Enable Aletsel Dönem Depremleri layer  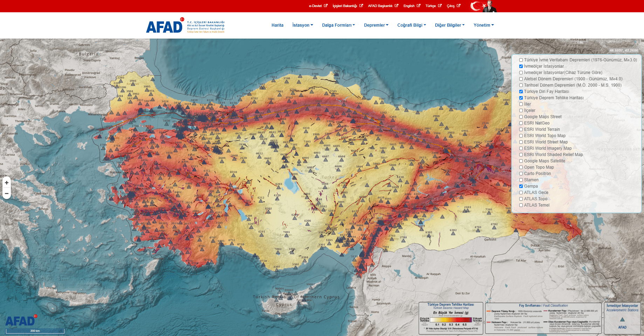[x=521, y=79]
